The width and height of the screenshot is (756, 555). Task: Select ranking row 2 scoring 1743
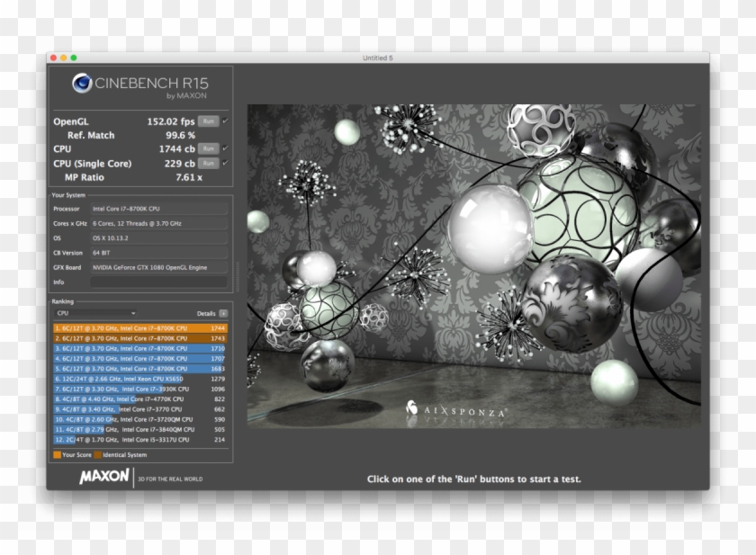pos(139,338)
